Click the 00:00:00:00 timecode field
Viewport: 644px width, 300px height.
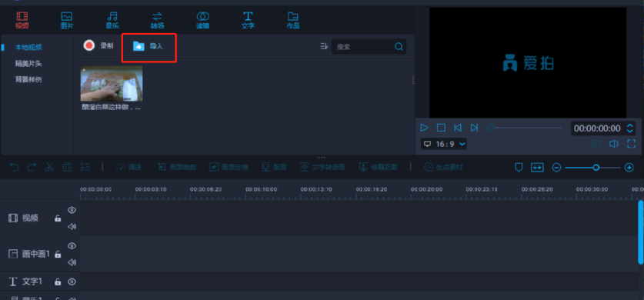tap(597, 128)
